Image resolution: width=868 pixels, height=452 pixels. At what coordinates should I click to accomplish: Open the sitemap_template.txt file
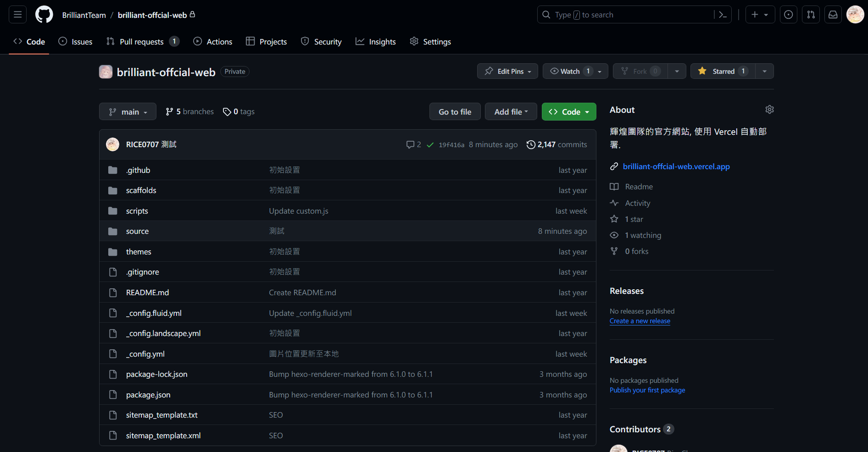pyautogui.click(x=161, y=415)
